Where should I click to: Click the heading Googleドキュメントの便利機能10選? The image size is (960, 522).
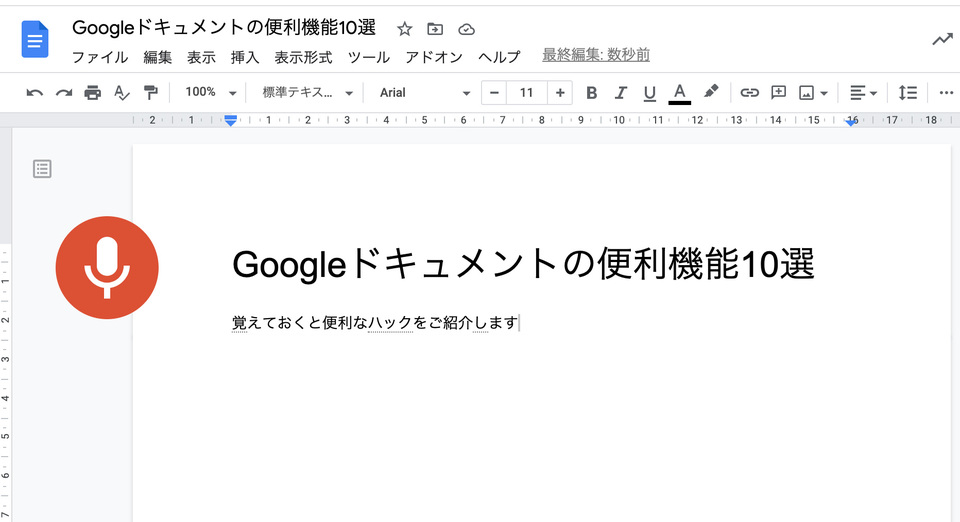pos(523,264)
